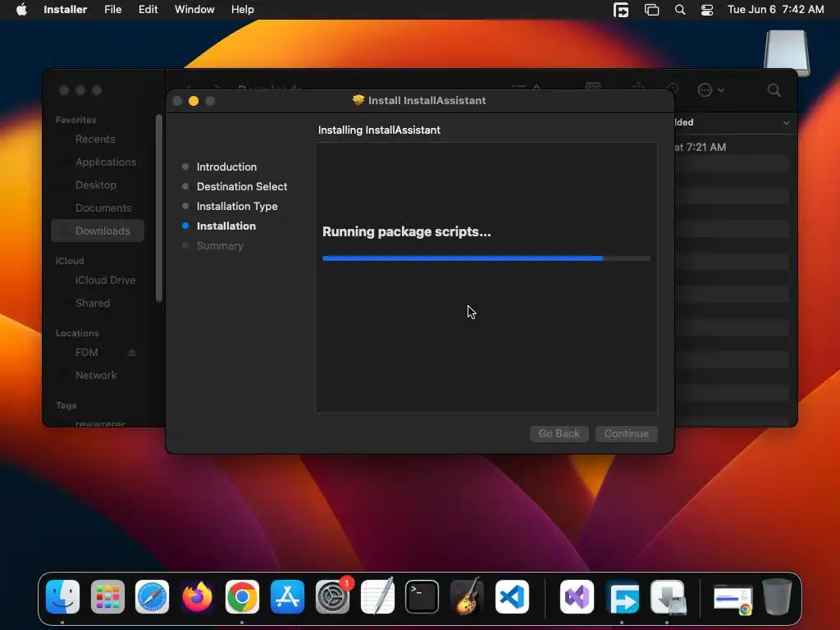Open the blue arrow remote app in Dock
The width and height of the screenshot is (840, 630).
622,597
